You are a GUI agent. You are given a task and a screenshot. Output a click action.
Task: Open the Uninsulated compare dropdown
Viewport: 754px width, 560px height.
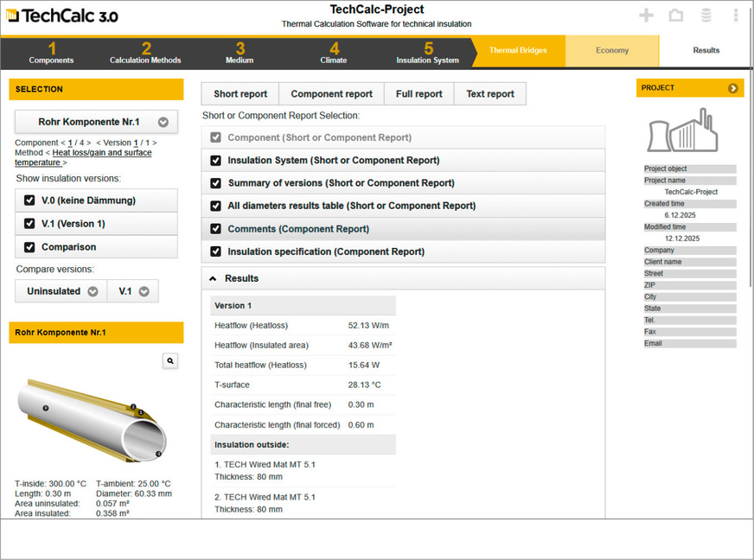coord(61,291)
